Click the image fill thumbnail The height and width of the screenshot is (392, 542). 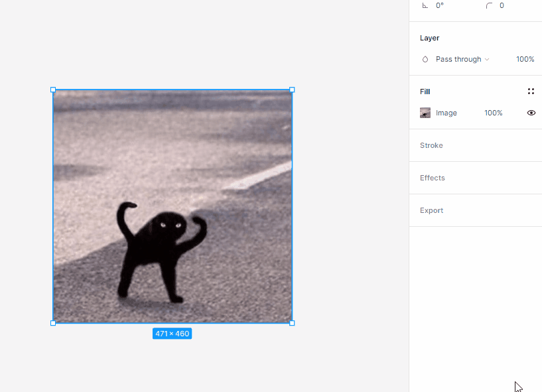click(x=425, y=113)
